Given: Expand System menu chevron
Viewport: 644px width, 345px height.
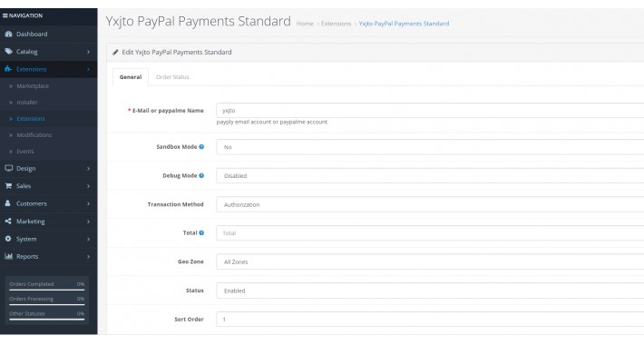Looking at the screenshot, I should [88, 239].
